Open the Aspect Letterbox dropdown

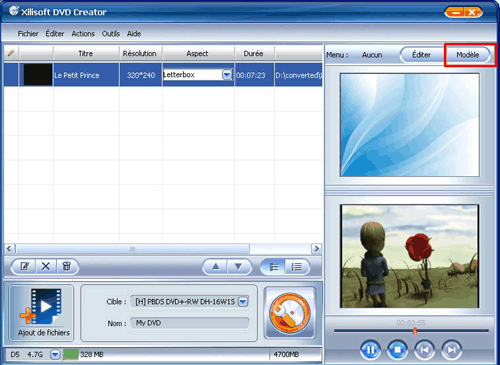(x=227, y=75)
